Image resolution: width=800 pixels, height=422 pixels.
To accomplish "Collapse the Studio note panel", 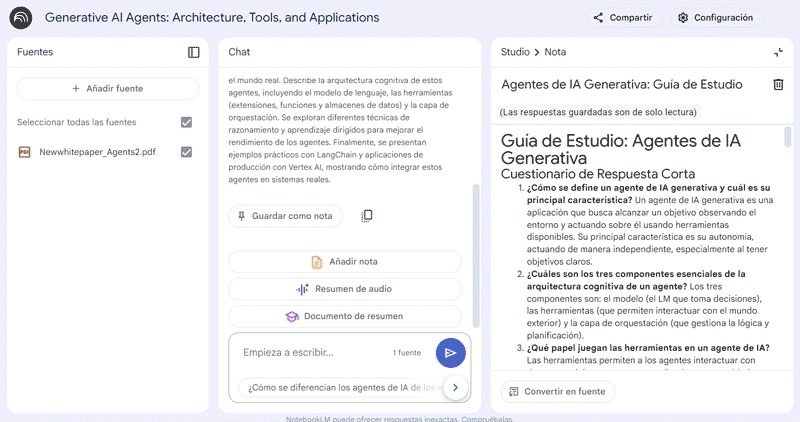I will [778, 52].
